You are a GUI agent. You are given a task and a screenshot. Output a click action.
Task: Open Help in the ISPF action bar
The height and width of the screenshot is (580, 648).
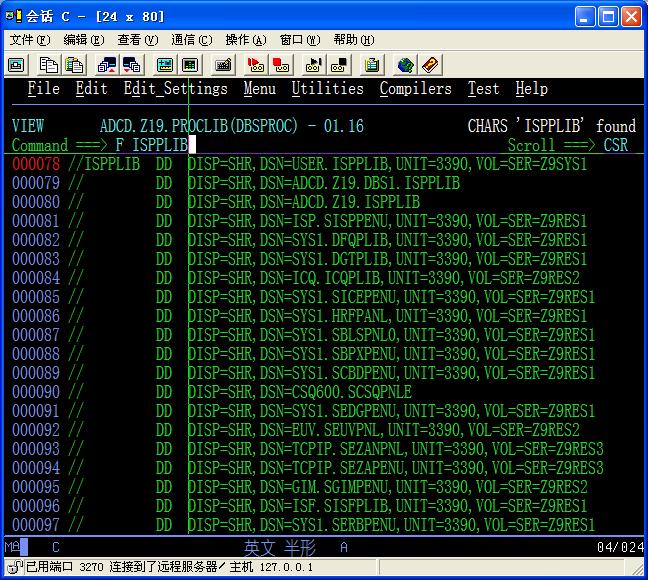pyautogui.click(x=531, y=88)
